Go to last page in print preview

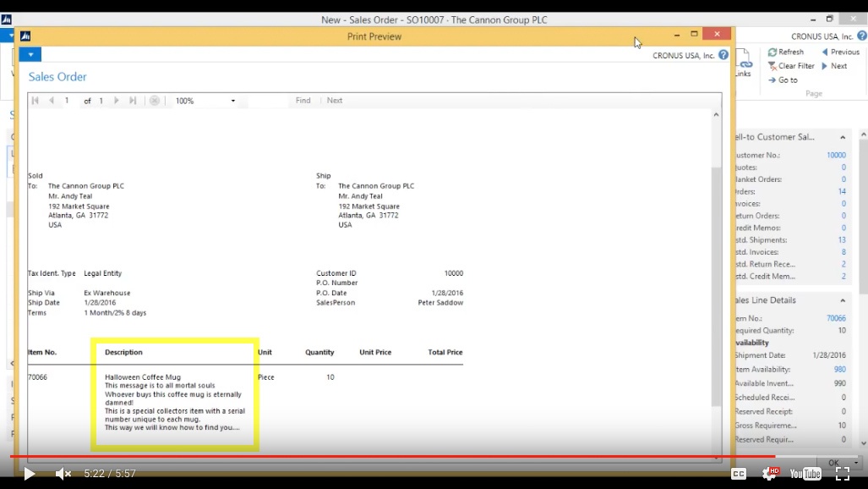pyautogui.click(x=133, y=101)
